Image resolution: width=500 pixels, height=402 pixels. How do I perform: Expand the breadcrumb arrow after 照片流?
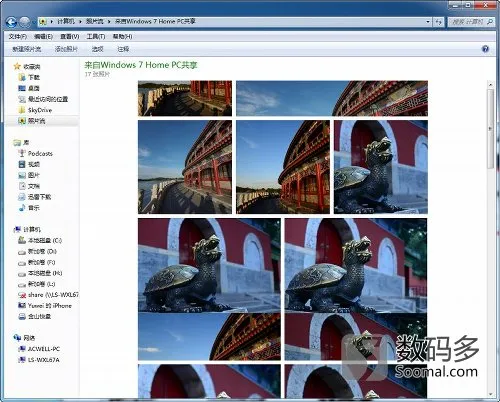pos(109,22)
